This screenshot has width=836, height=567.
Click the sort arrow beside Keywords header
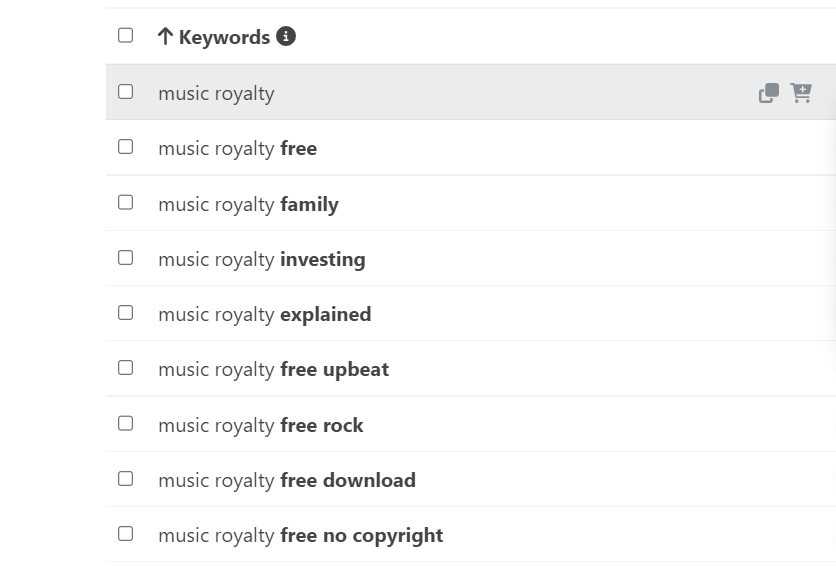166,37
